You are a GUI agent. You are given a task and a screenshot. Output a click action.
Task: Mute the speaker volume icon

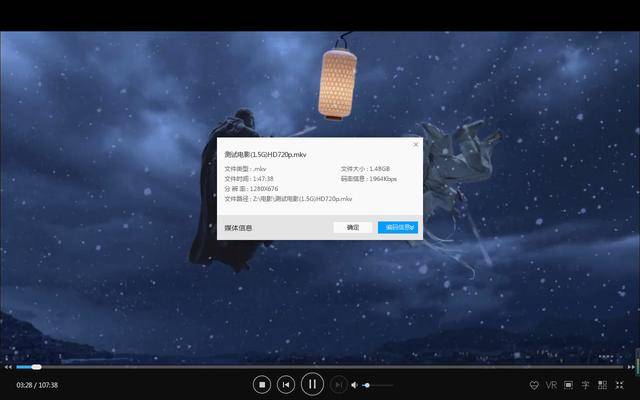click(x=354, y=385)
